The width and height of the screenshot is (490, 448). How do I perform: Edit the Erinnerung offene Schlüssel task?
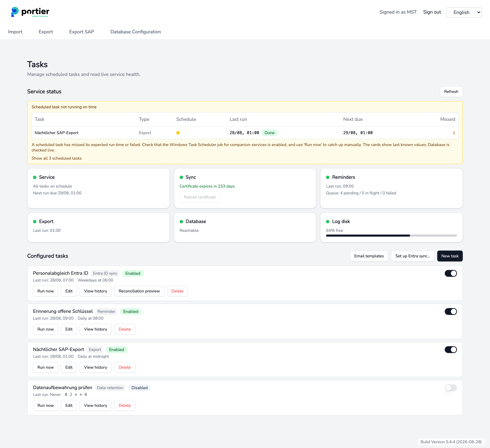coord(69,329)
